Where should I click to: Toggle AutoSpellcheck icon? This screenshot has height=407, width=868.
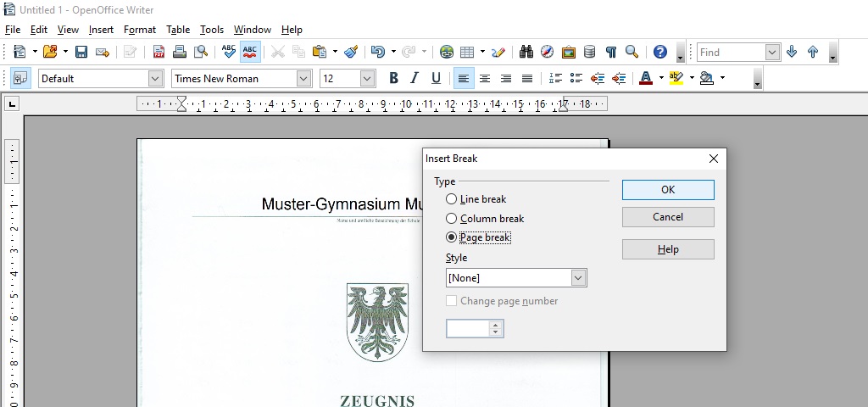click(250, 52)
